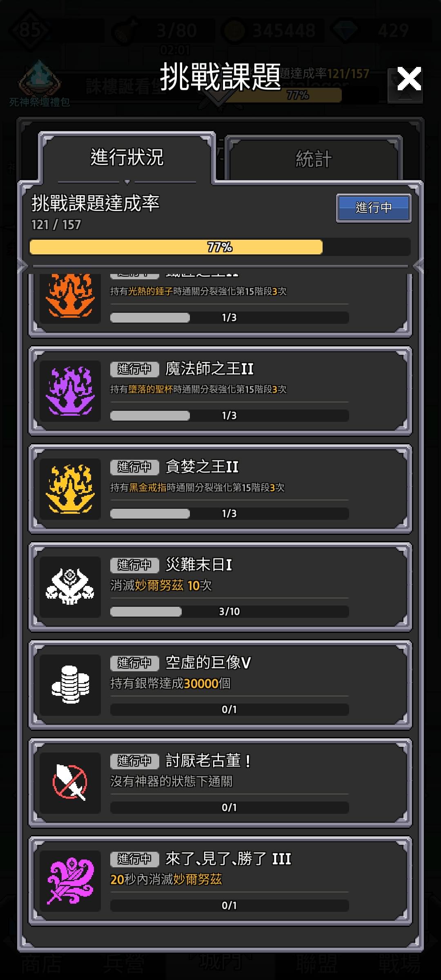This screenshot has height=980, width=441.
Task: Select the 災難末日I challenge title
Action: click(x=199, y=565)
